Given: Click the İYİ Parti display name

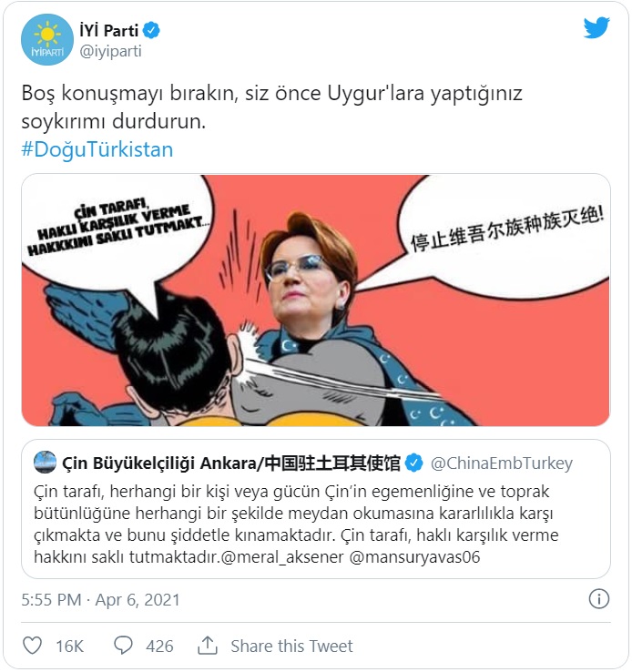Looking at the screenshot, I should 109,30.
